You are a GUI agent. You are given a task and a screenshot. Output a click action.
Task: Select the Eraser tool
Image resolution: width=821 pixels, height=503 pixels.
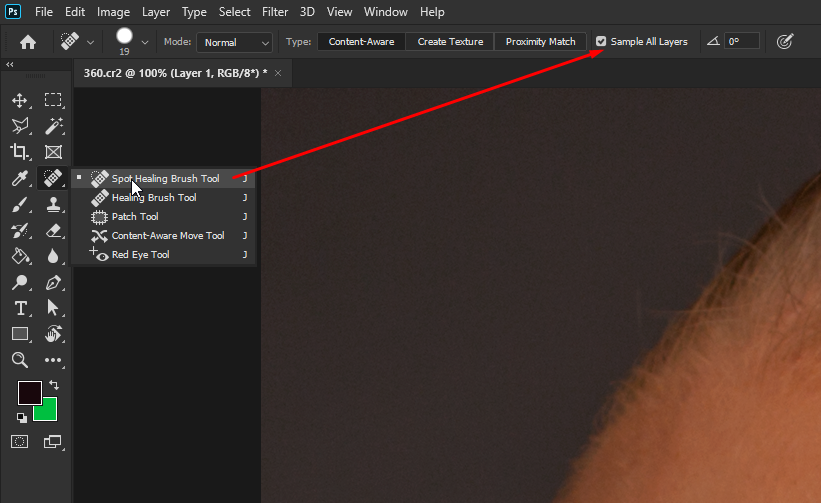[x=53, y=230]
